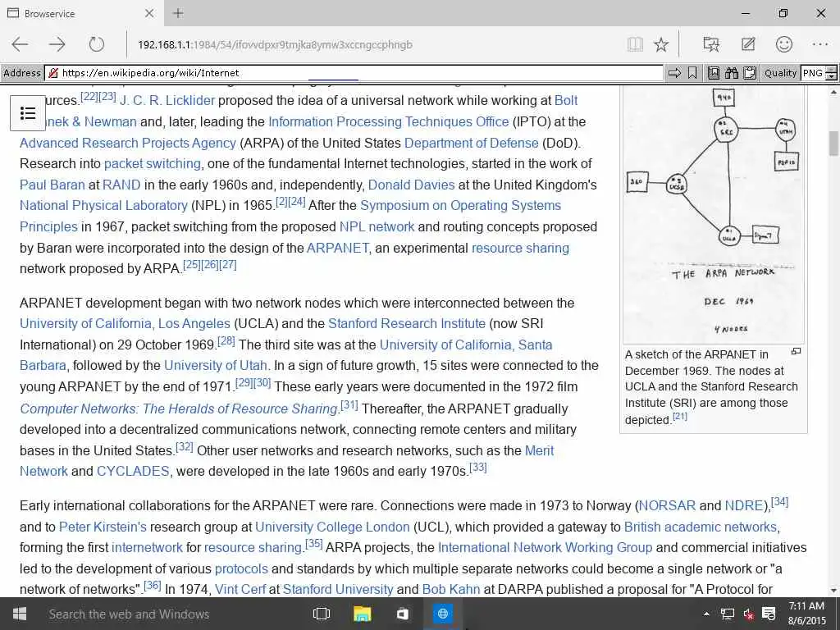Open a new Edge tab with plus
Screen dimensions: 840x630
click(x=178, y=13)
